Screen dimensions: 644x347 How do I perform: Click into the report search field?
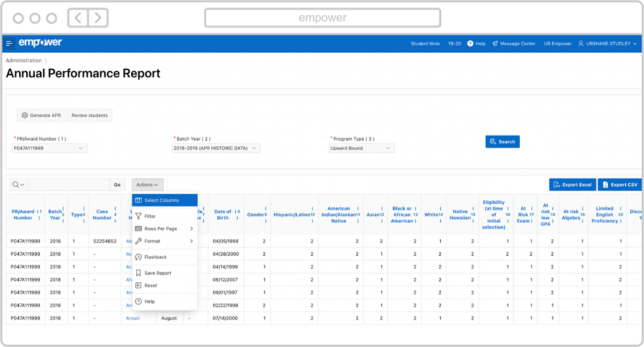69,185
